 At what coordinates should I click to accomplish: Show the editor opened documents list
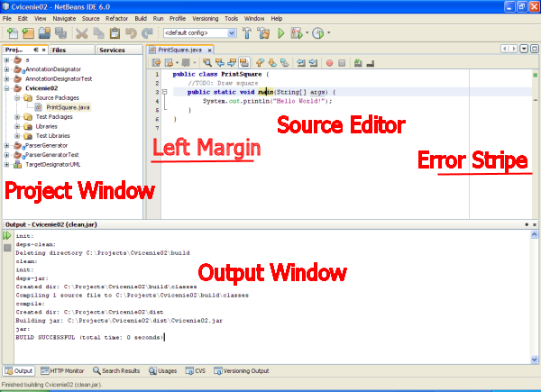point(524,49)
